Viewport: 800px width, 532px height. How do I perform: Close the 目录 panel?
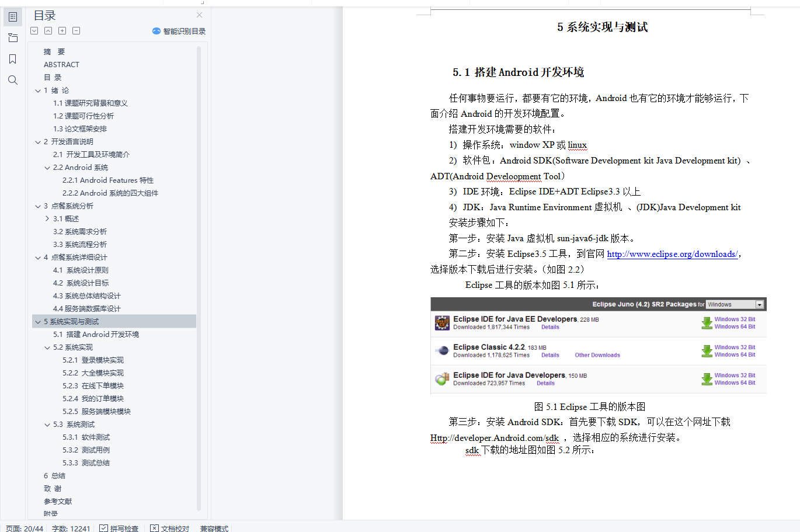(x=200, y=15)
